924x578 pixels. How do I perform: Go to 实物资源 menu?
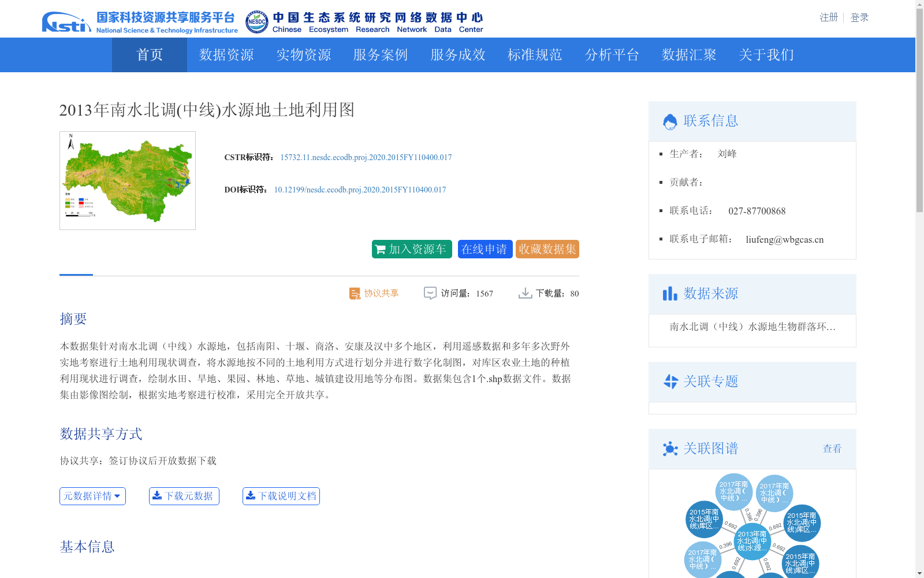(304, 55)
